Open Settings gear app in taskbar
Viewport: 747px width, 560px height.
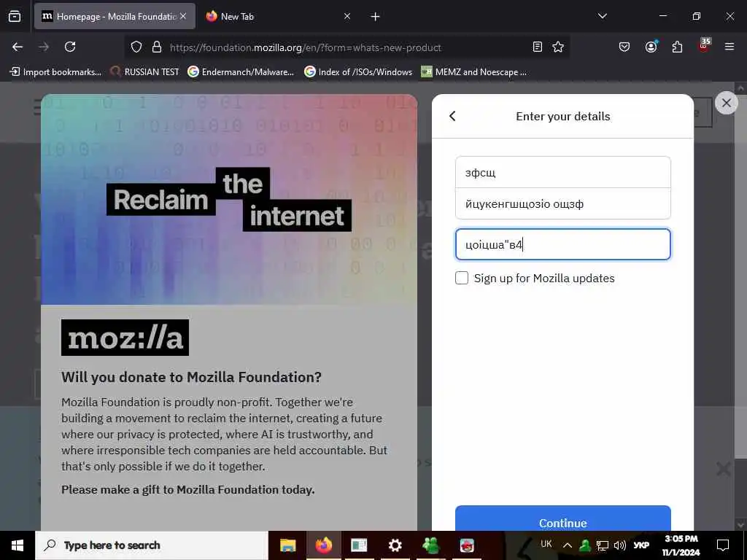(395, 545)
